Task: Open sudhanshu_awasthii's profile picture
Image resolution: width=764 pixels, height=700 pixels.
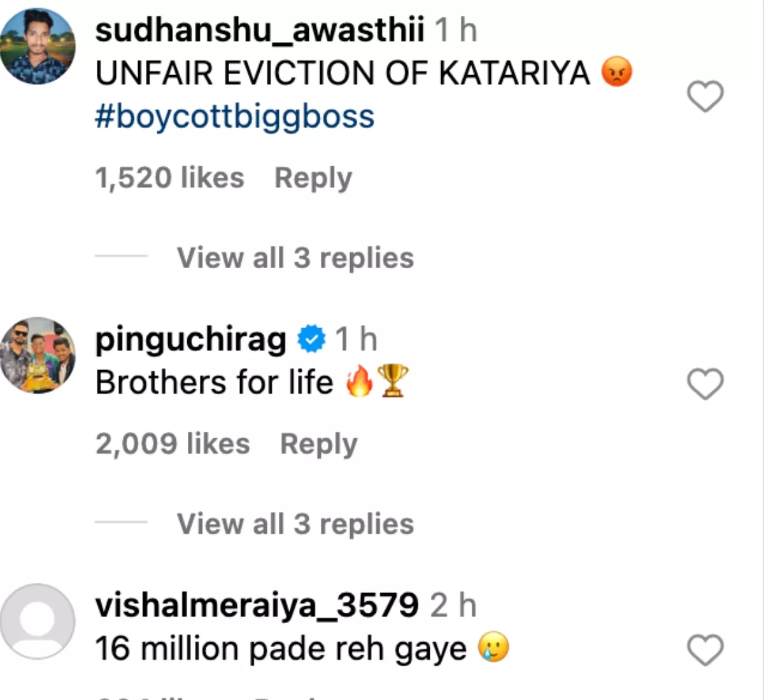Action: pos(38,46)
